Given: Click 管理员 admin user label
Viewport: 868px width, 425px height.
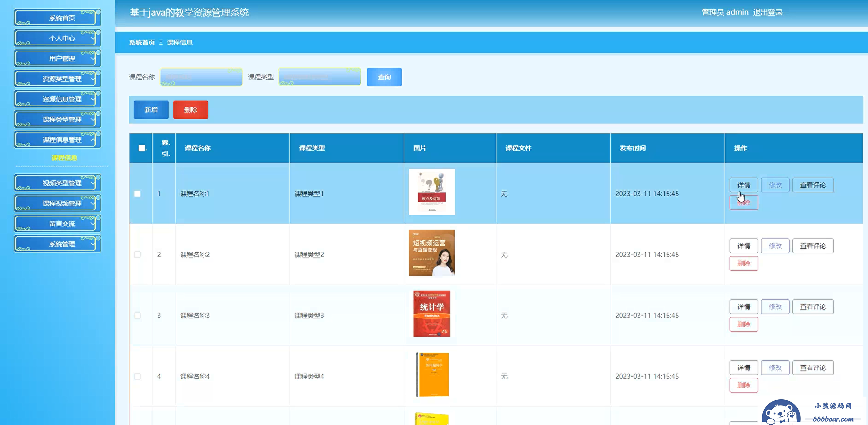Looking at the screenshot, I should pos(725,12).
